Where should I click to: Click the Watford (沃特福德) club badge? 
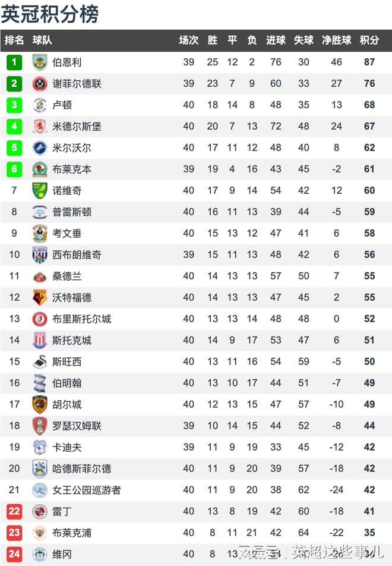click(x=40, y=297)
